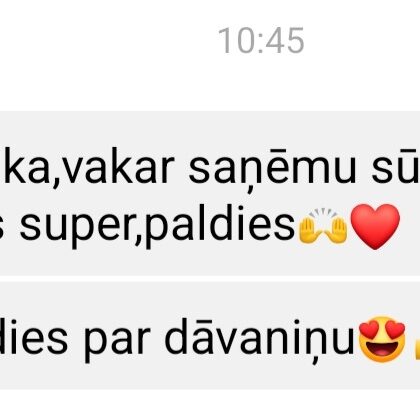Click the empty white area below the last message
Image resolution: width=420 pixels, height=420 pixels.
click(x=210, y=405)
